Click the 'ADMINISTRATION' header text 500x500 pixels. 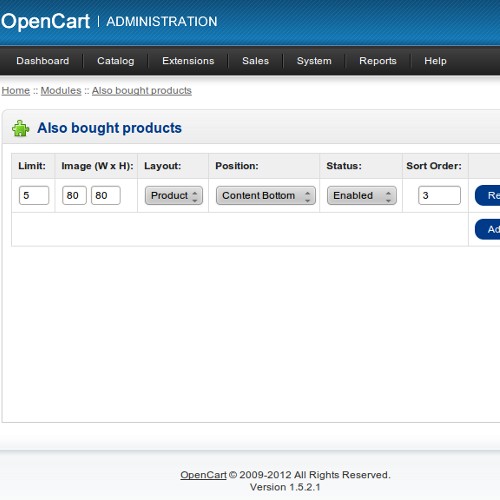coord(162,22)
